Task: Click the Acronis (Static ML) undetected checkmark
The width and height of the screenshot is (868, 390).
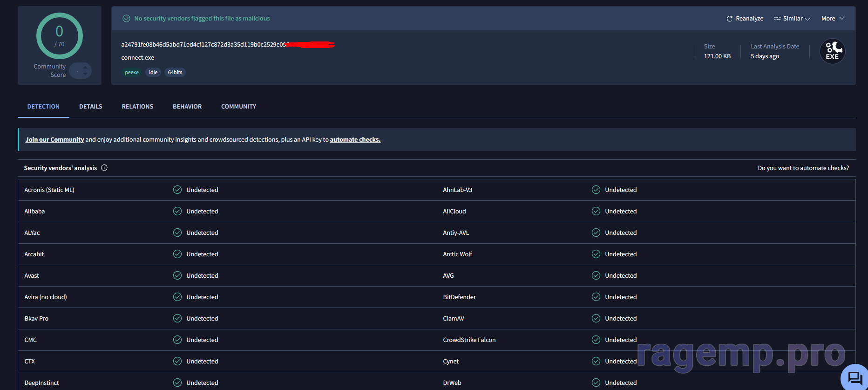Action: click(177, 190)
